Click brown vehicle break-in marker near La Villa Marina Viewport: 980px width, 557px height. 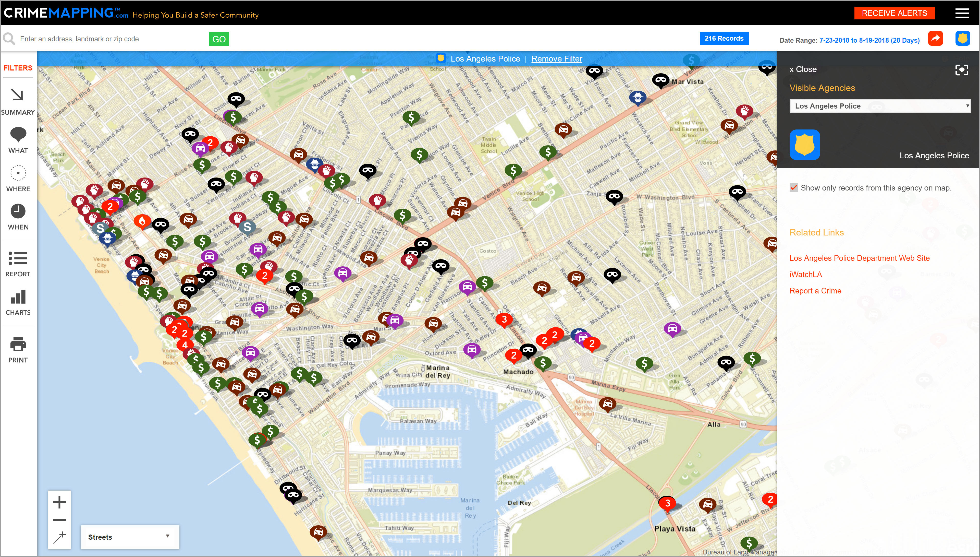point(607,404)
